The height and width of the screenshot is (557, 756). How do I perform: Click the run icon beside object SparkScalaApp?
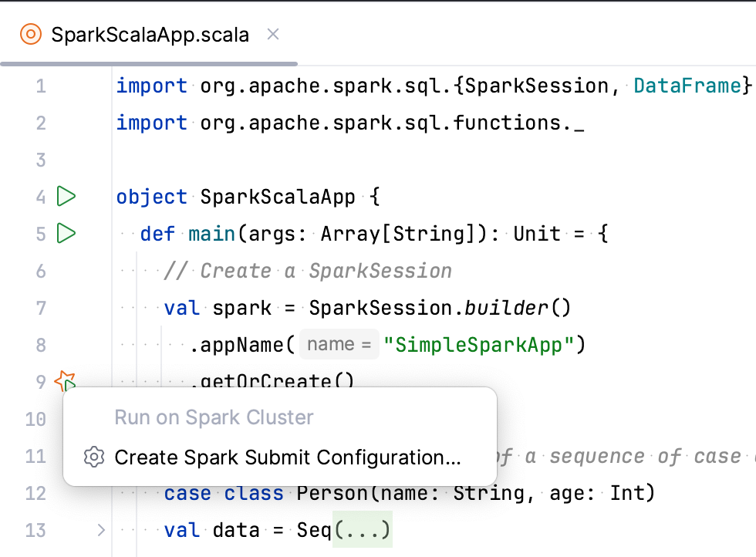pos(66,197)
